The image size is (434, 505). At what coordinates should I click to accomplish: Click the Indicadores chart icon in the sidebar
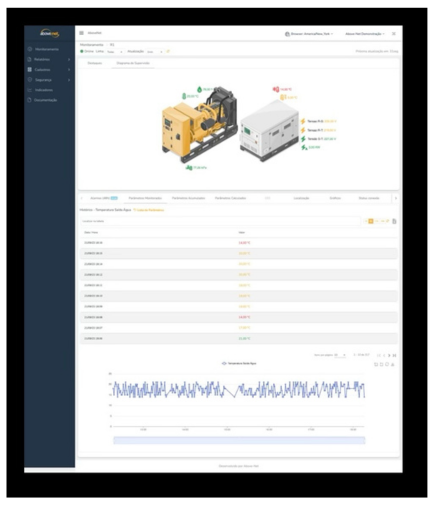point(30,90)
